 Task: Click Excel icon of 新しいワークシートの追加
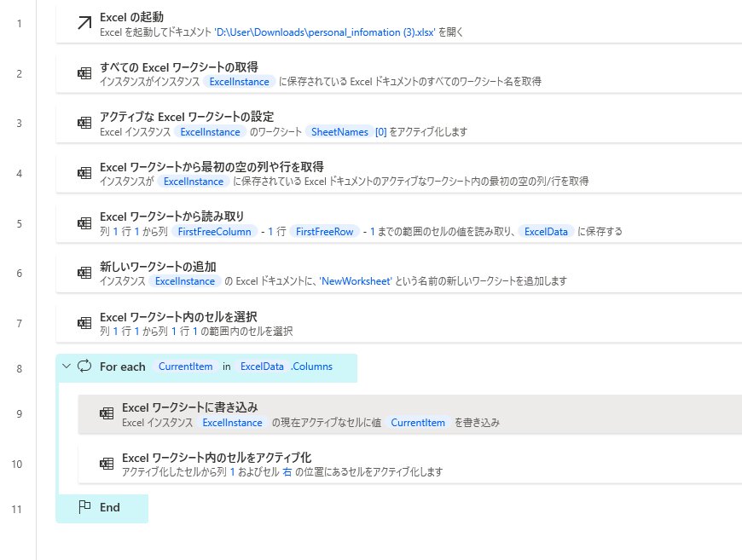[84, 273]
